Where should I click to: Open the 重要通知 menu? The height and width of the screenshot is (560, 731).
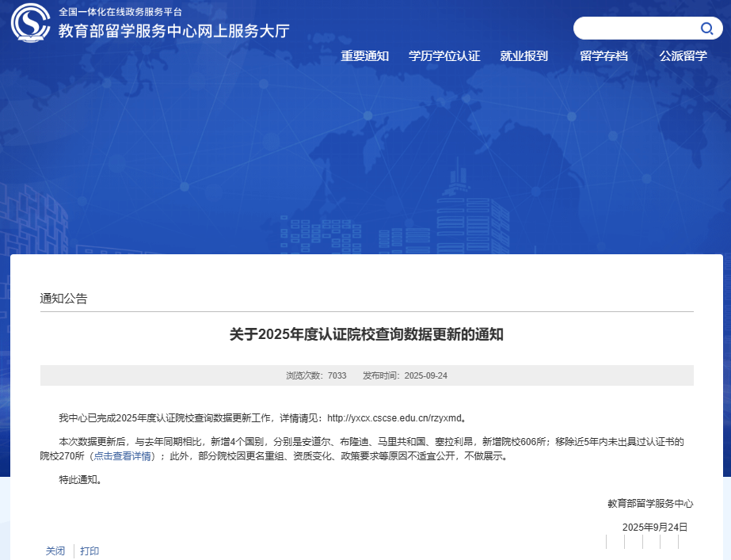click(364, 56)
